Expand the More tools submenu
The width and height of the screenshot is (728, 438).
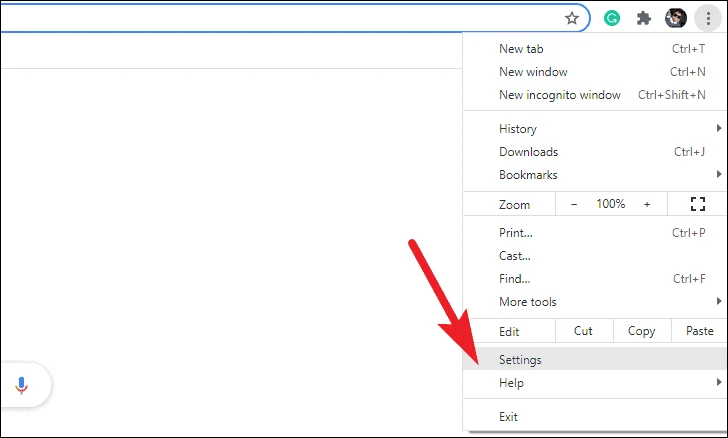click(595, 302)
